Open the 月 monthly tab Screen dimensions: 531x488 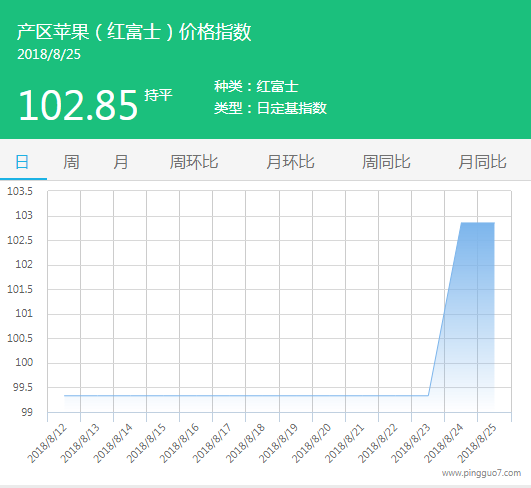121,162
